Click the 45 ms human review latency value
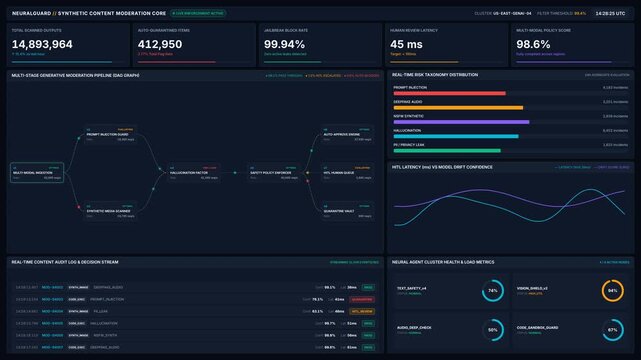Screen dimensions: 641x360 tap(406, 44)
